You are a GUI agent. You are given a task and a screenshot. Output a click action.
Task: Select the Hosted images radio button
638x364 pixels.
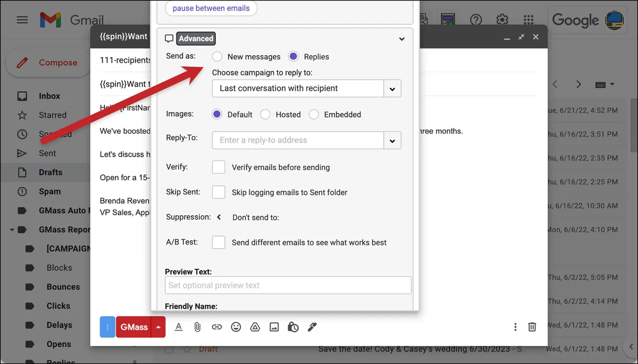(265, 114)
